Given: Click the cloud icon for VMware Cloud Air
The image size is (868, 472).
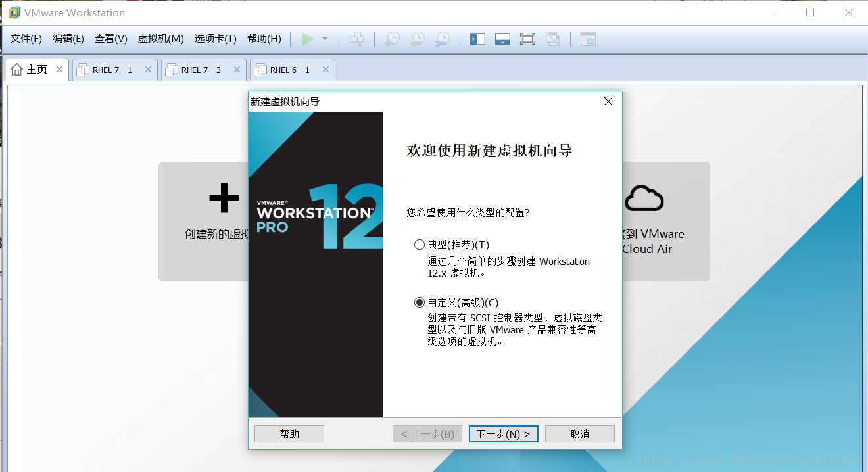Looking at the screenshot, I should point(644,198).
